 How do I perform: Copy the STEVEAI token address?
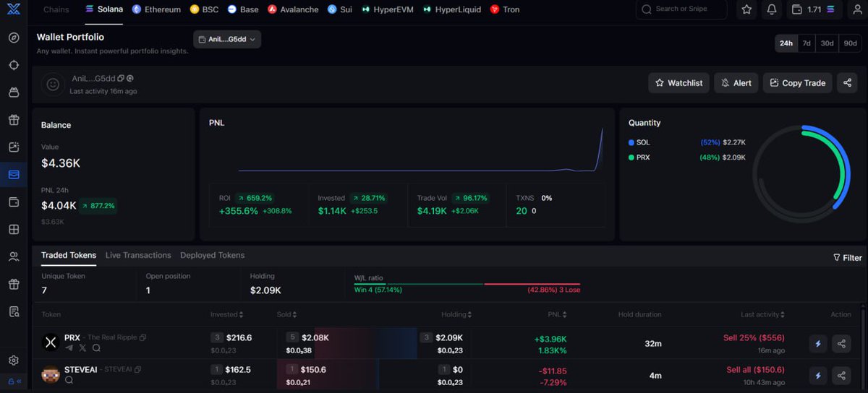pyautogui.click(x=137, y=369)
